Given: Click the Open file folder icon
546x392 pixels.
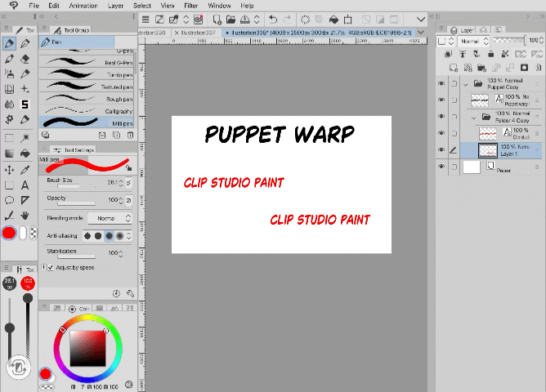Looking at the screenshot, I should click(x=230, y=20).
